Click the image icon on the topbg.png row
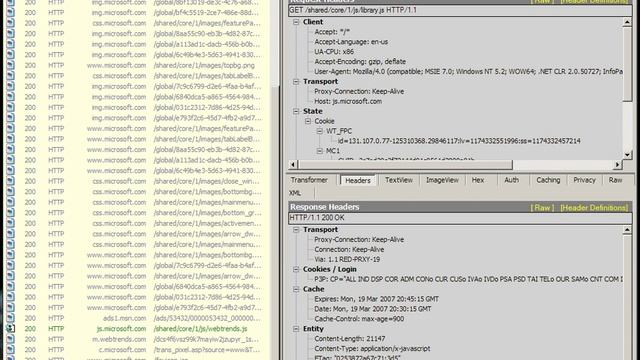Viewport: 640px width, 360px height. tap(10, 65)
